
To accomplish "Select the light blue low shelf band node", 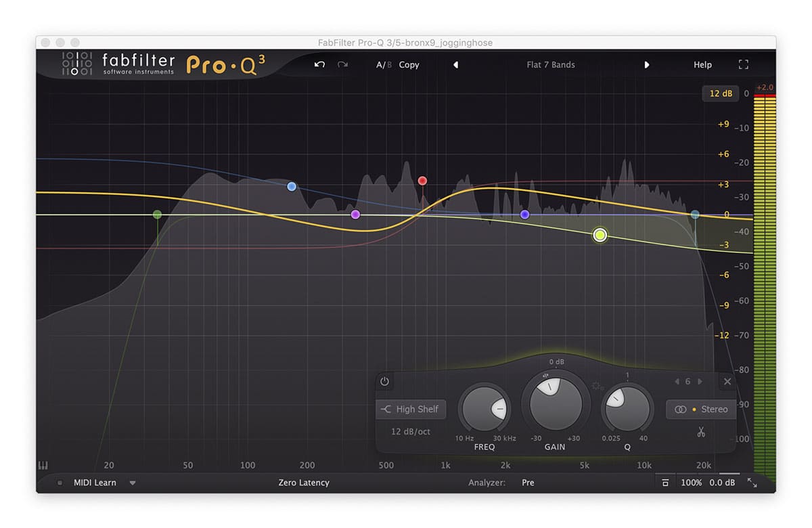I will (292, 186).
